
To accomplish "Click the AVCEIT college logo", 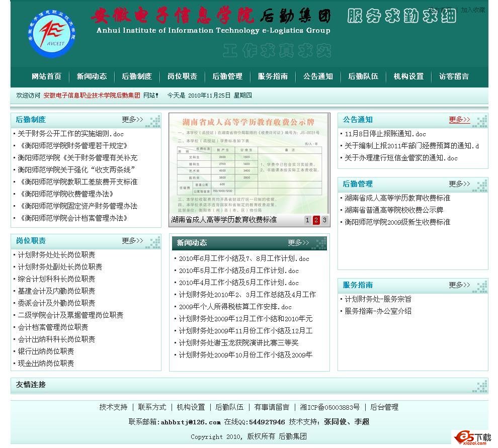I will point(52,34).
